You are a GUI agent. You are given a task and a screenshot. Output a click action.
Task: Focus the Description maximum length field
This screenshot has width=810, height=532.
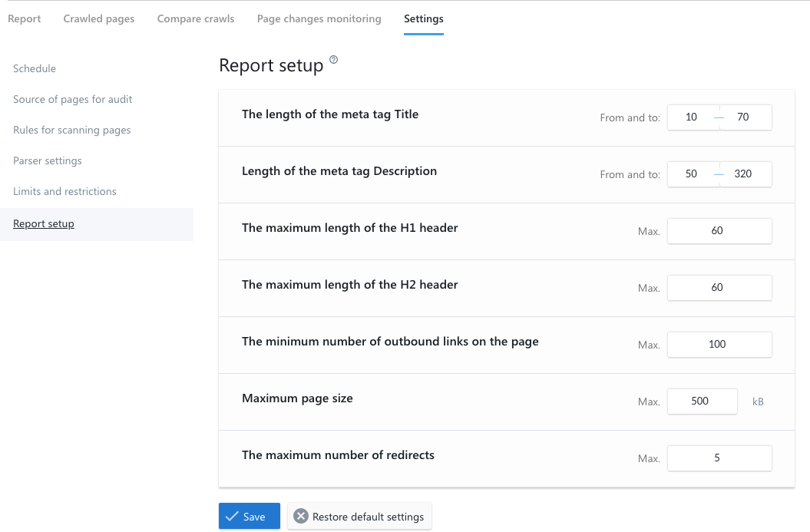coord(743,174)
